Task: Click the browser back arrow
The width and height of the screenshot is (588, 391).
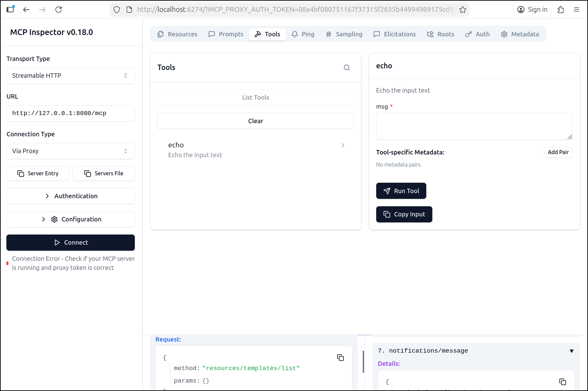Action: pyautogui.click(x=26, y=9)
